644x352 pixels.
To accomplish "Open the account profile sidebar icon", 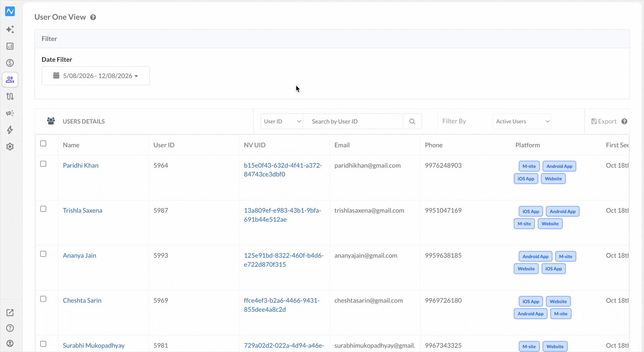I will pos(10,343).
